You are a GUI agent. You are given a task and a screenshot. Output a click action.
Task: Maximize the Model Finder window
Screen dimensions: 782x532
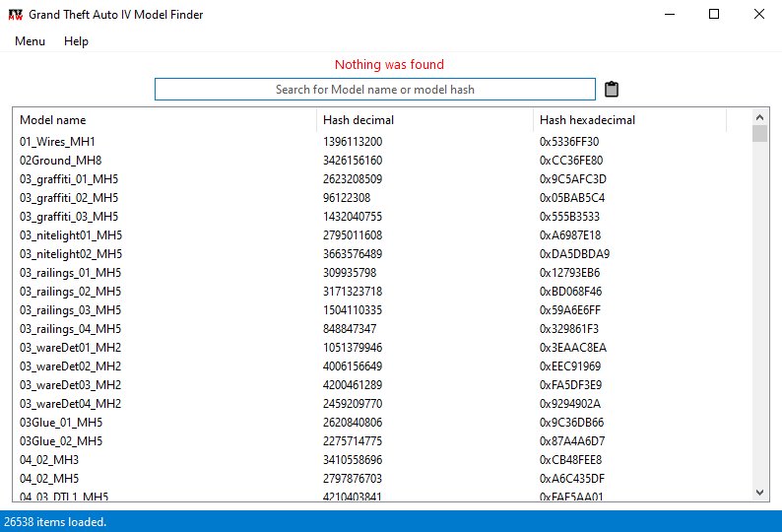(x=714, y=14)
